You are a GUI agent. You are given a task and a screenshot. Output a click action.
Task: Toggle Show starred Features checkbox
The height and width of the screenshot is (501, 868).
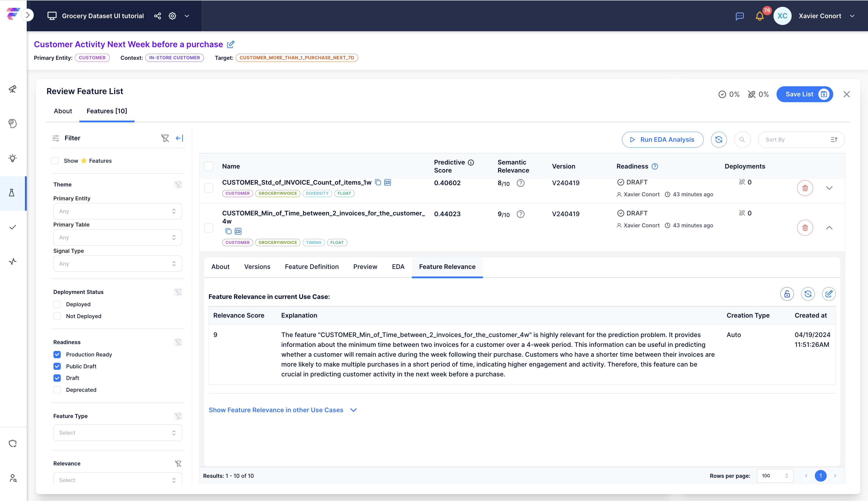(x=55, y=161)
